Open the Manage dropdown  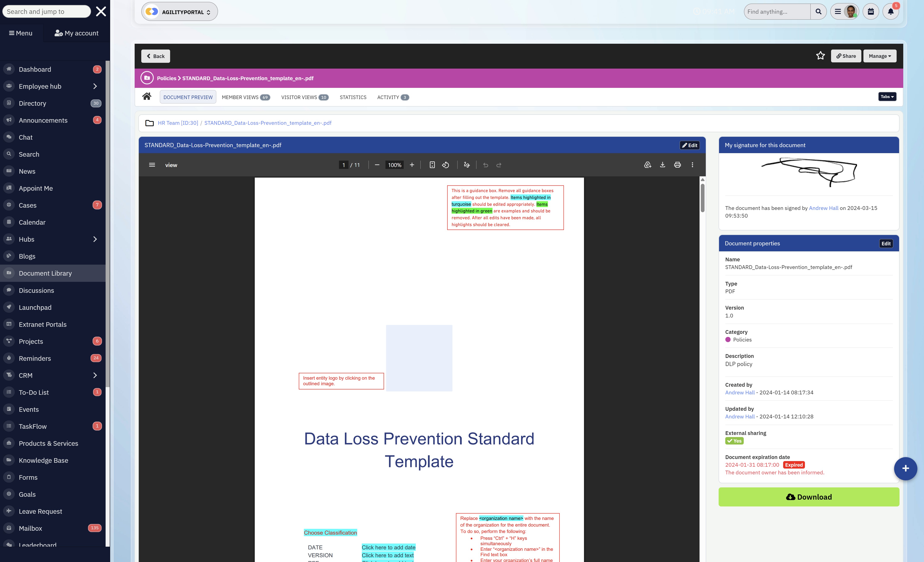coord(879,56)
